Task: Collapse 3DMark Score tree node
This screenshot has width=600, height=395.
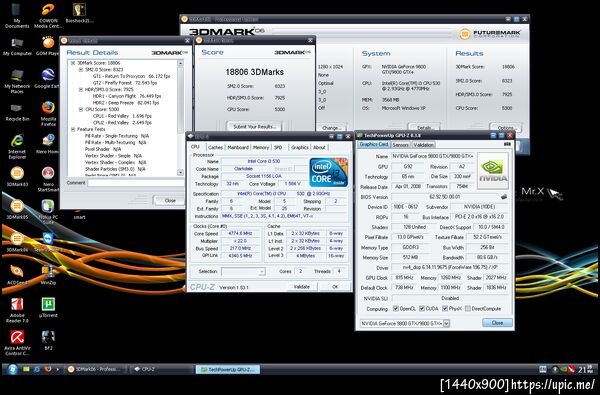Action: click(x=73, y=63)
